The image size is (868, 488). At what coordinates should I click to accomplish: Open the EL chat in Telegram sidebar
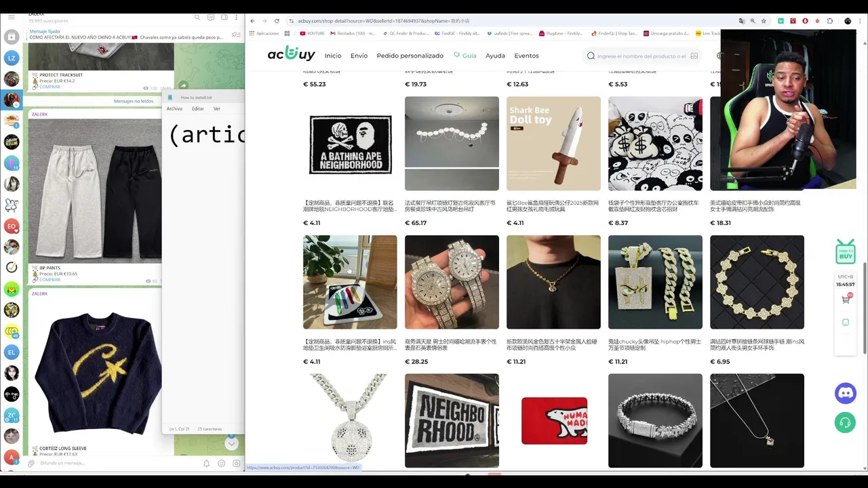tap(12, 352)
